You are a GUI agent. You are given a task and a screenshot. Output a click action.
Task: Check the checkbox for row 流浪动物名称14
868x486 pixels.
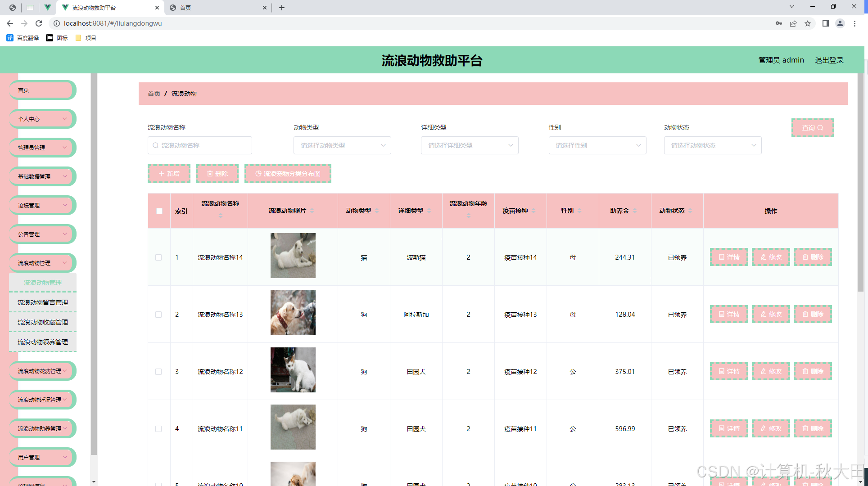(x=158, y=257)
